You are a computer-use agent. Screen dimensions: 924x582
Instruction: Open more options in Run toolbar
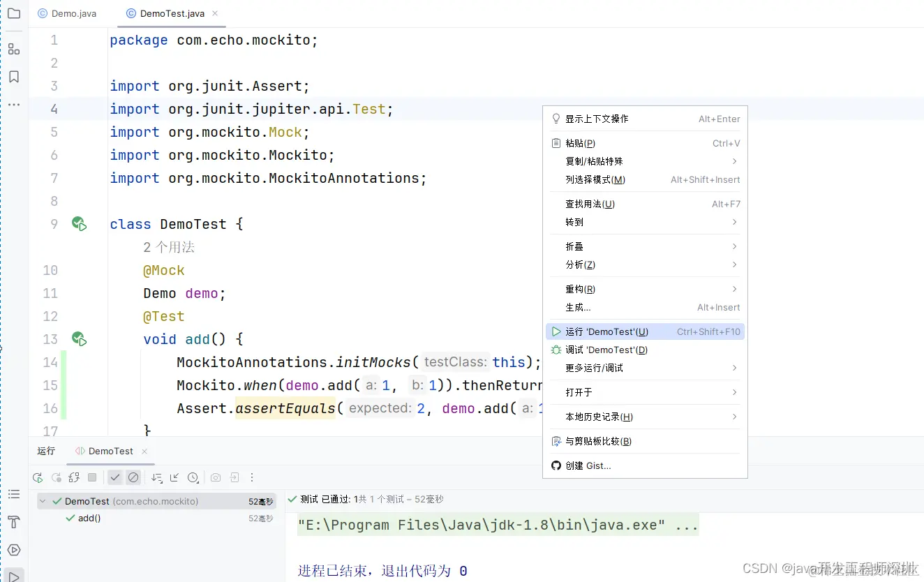[x=252, y=478]
